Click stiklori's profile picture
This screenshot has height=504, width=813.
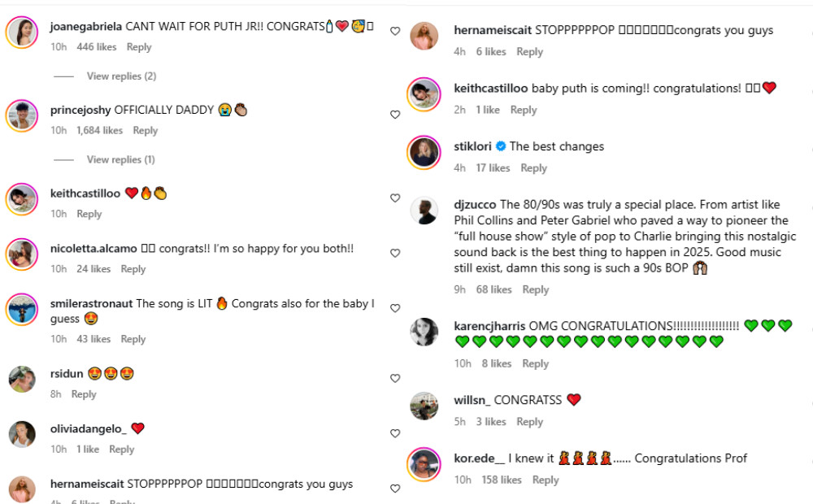[x=424, y=152]
